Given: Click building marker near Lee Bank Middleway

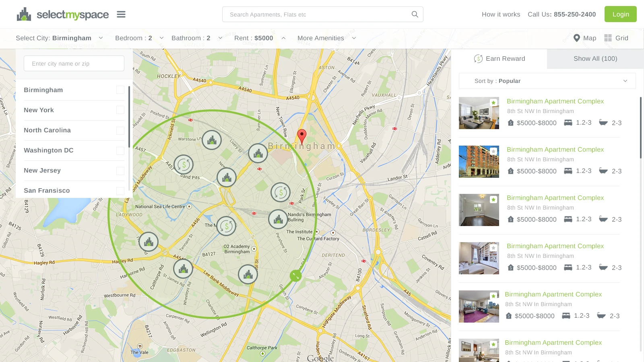Looking at the screenshot, I should tap(248, 274).
